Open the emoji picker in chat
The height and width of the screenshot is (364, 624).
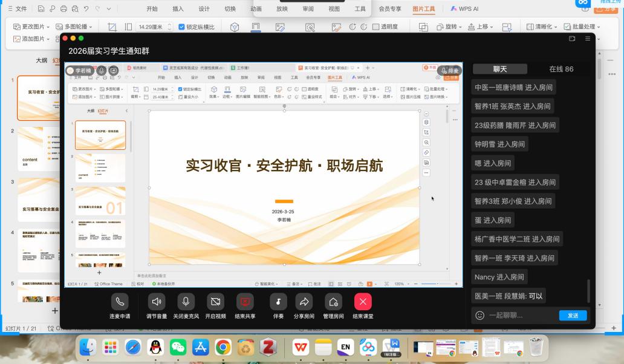click(480, 315)
